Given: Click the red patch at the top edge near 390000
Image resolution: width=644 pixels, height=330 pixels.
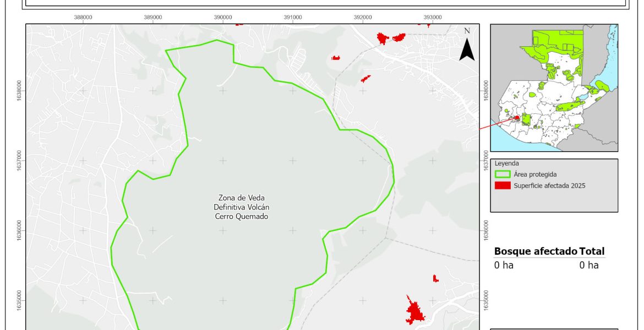Looking at the screenshot, I should point(239,24).
